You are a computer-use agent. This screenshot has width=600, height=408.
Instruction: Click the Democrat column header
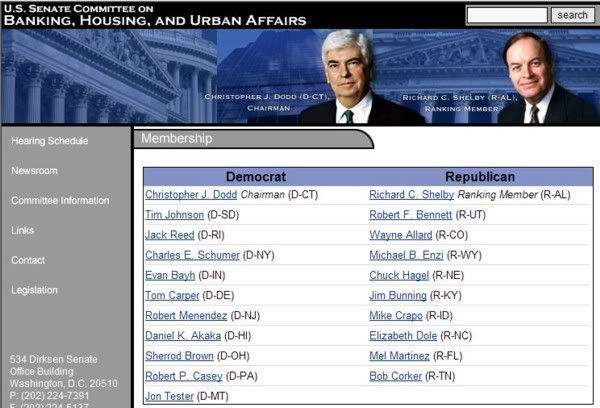256,177
